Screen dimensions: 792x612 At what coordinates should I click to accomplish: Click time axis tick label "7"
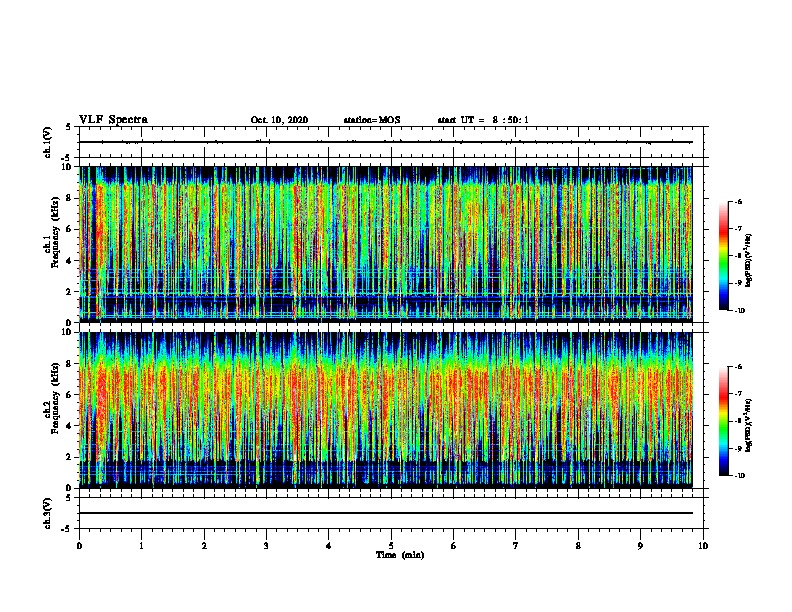click(516, 546)
